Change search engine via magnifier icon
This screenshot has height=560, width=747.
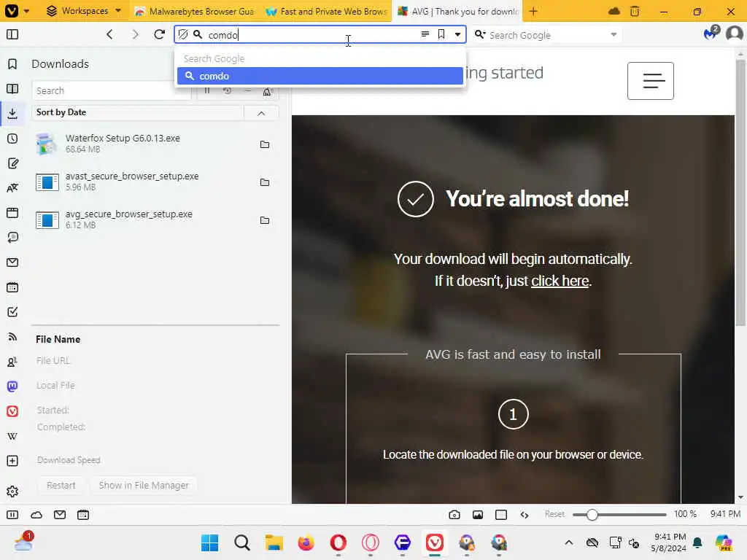[x=480, y=35]
